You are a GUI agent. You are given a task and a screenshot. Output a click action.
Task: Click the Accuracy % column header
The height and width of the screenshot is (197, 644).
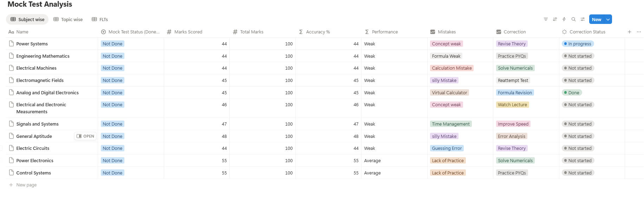click(318, 32)
